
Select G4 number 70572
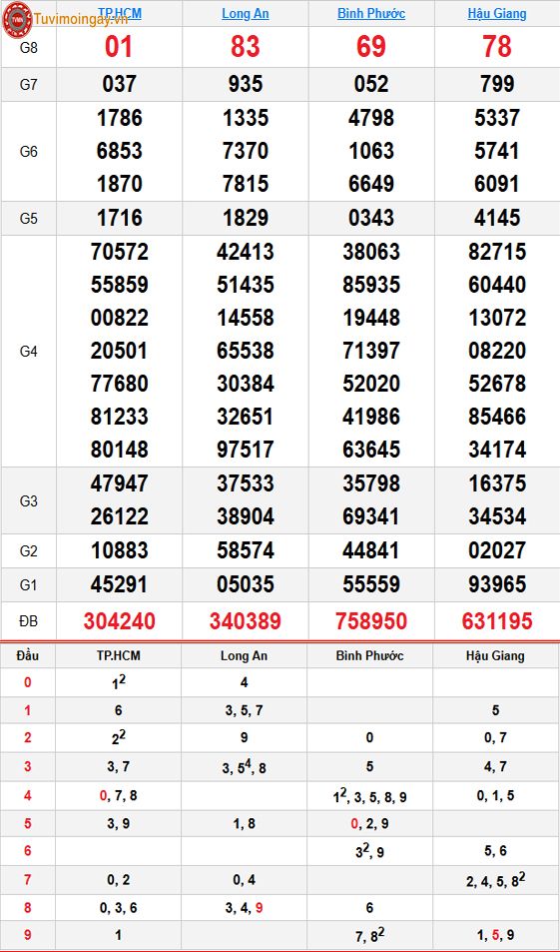[119, 252]
